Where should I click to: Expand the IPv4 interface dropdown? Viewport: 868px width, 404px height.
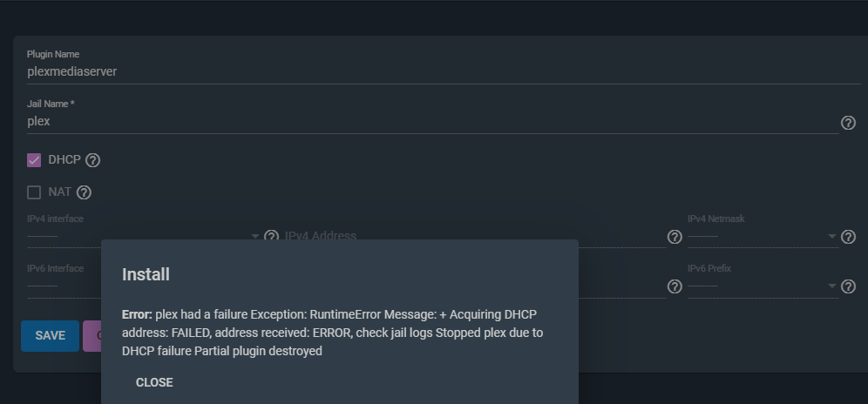click(x=144, y=236)
